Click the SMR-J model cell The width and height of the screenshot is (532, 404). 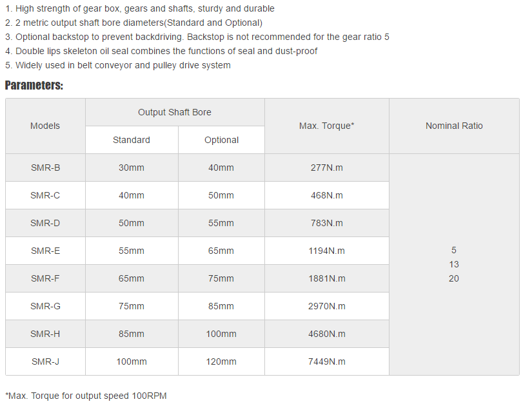(45, 361)
